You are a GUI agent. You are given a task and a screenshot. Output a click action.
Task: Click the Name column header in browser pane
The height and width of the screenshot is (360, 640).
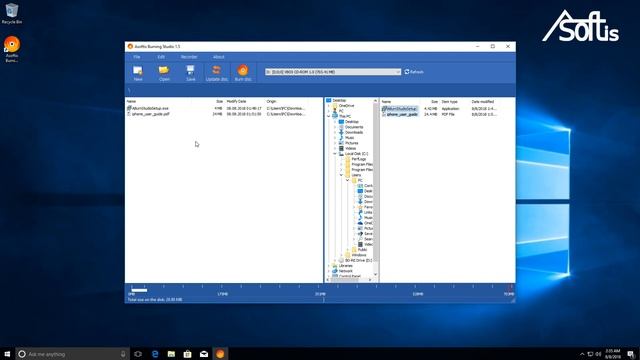coord(386,102)
